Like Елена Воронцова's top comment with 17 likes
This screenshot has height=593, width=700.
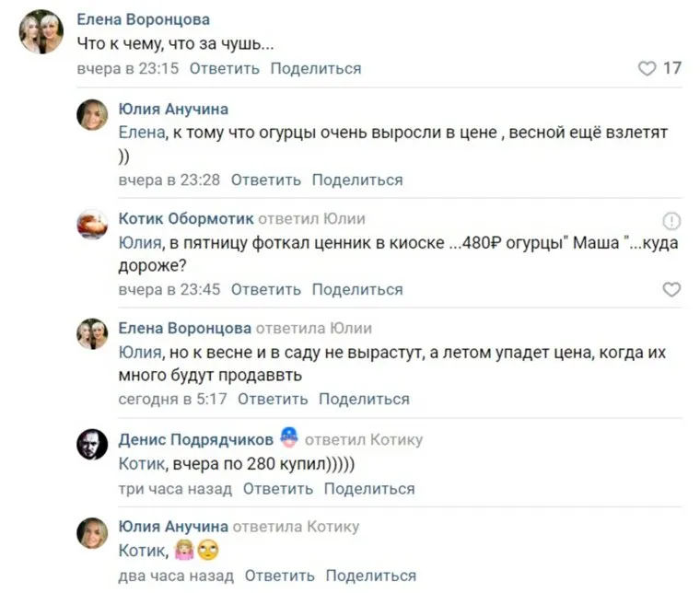647,68
